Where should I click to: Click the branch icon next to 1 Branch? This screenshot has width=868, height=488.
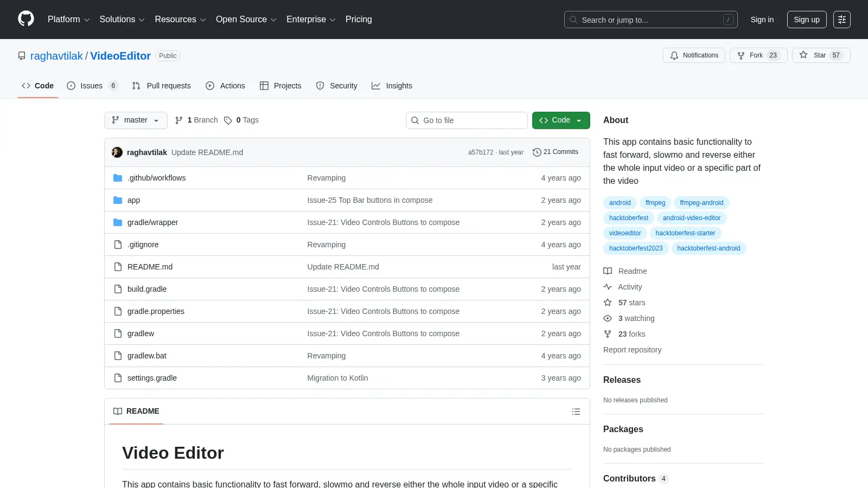tap(179, 120)
